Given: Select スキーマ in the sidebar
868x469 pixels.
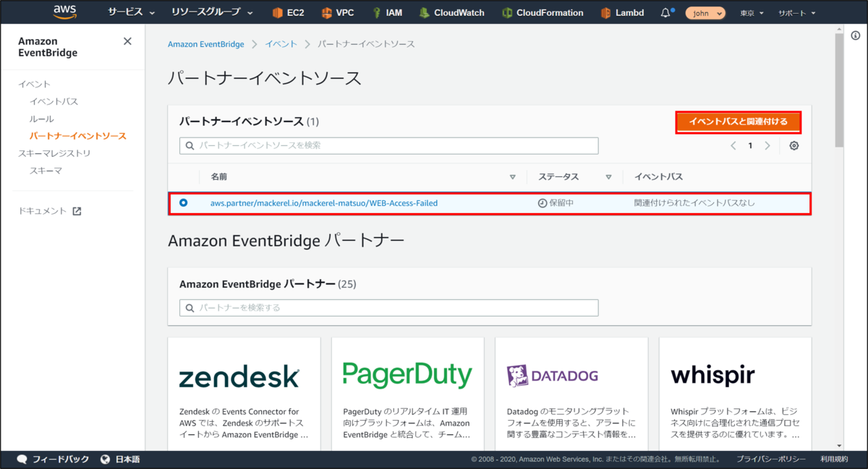Looking at the screenshot, I should [46, 171].
